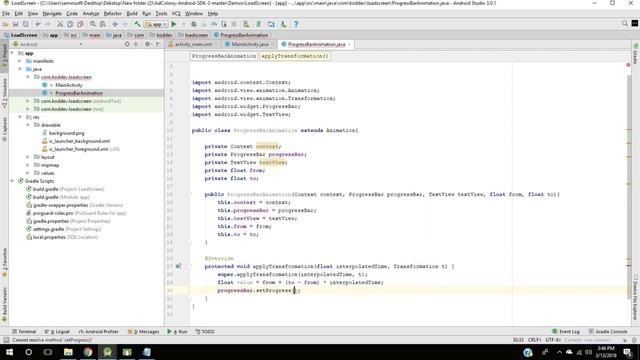Expand the mipmap folder

28,165
